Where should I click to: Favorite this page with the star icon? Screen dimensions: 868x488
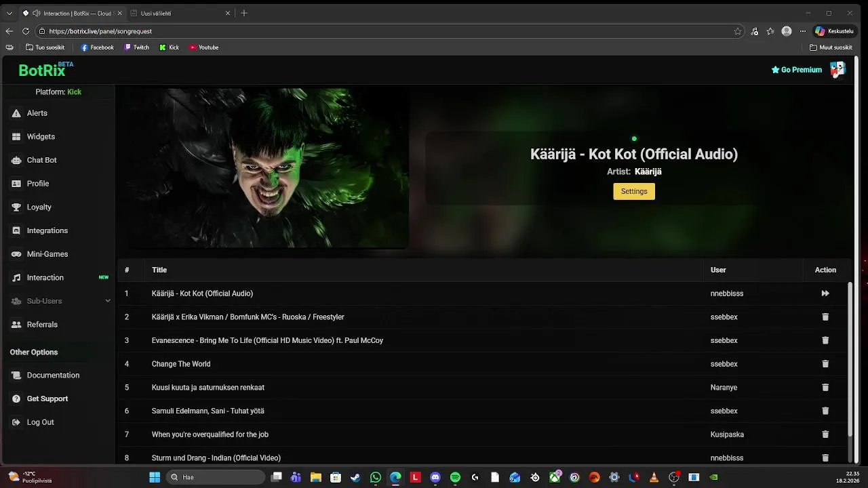(738, 31)
